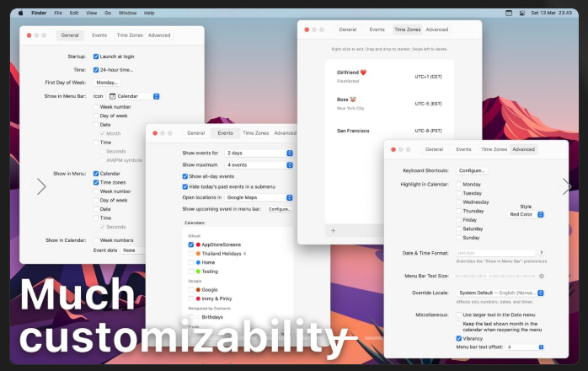Uncheck Hide today's past events in a submenu

click(x=184, y=186)
